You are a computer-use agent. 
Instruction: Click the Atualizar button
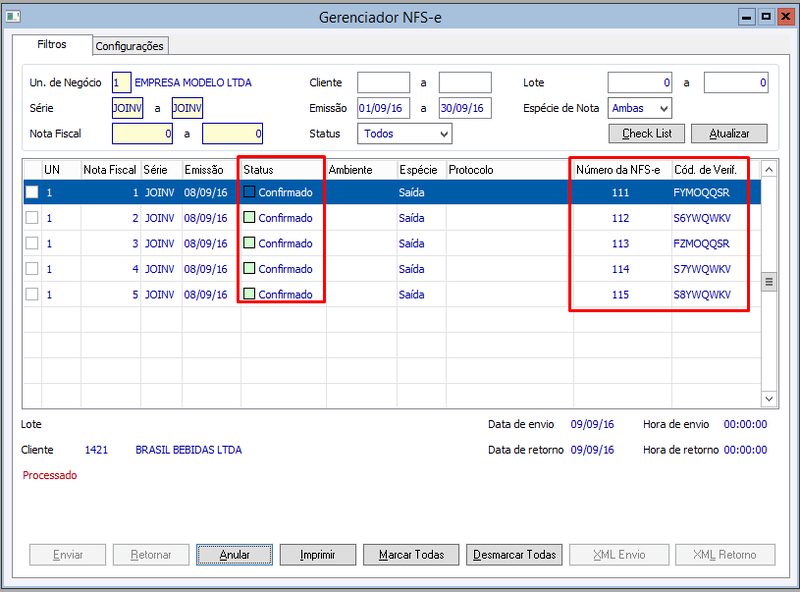point(729,134)
